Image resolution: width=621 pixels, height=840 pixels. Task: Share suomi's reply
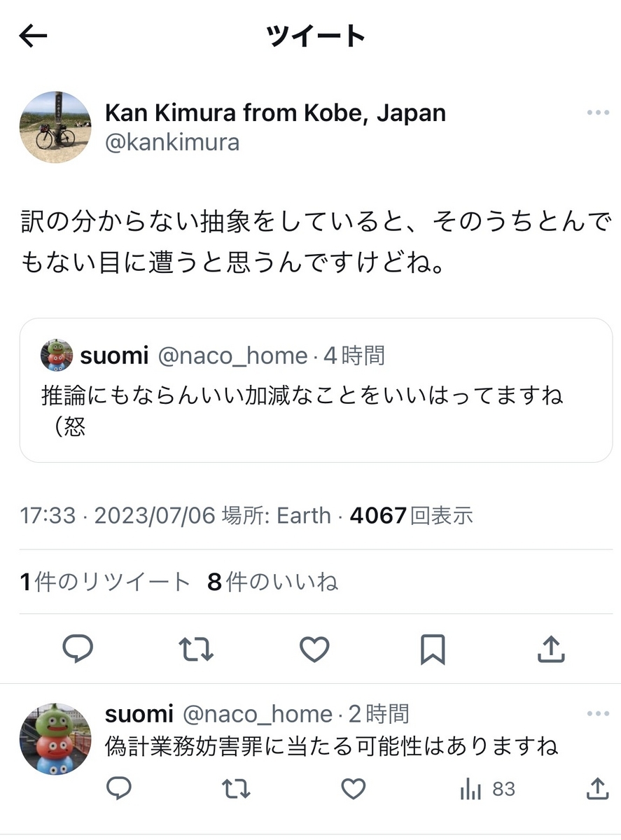coord(596,789)
